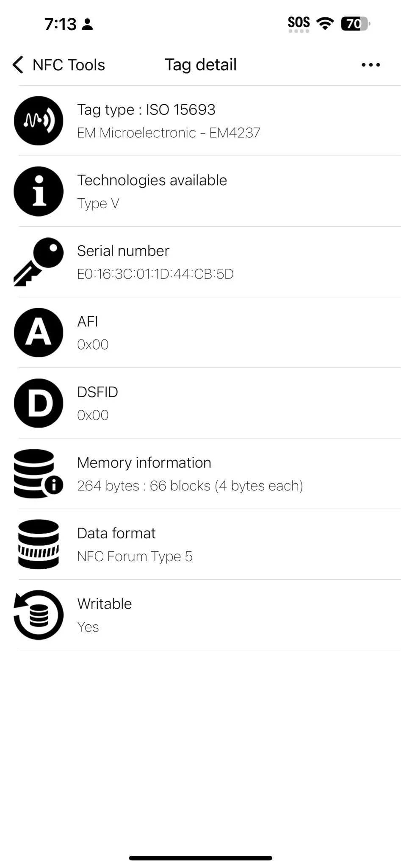Screen dimensions: 401x868
Task: Select the Memory information 264 bytes text
Action: (x=190, y=486)
